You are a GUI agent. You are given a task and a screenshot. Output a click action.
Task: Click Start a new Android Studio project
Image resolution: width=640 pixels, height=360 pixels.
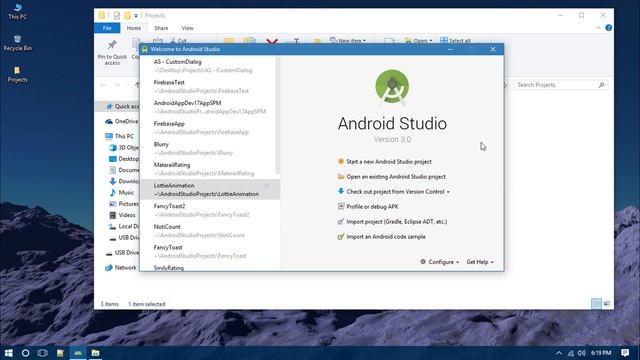pos(389,162)
